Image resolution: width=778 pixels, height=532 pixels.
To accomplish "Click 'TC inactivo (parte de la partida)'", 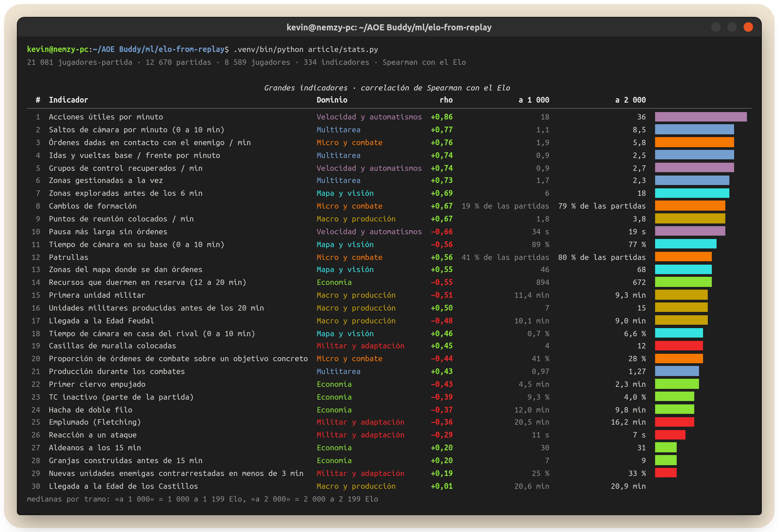I will tap(121, 397).
